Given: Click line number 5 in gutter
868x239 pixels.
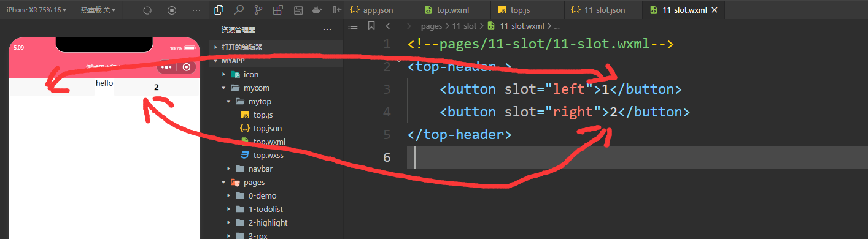Looking at the screenshot, I should tap(386, 134).
